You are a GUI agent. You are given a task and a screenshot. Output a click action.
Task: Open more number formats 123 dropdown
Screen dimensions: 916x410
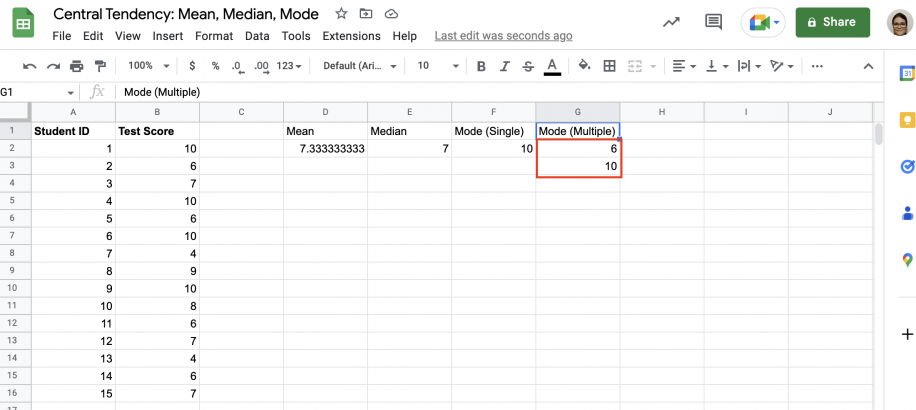[289, 66]
